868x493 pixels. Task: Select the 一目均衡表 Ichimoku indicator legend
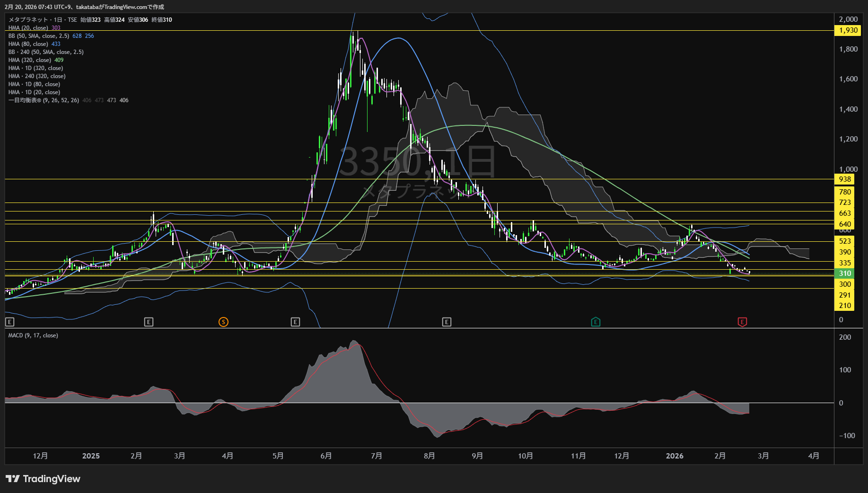coord(44,100)
